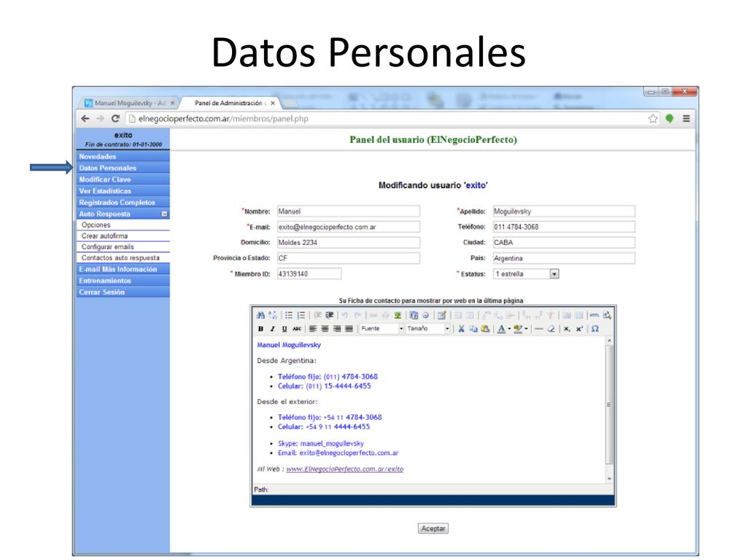
Task: Open Contactos auto respuesta link
Action: (x=123, y=257)
